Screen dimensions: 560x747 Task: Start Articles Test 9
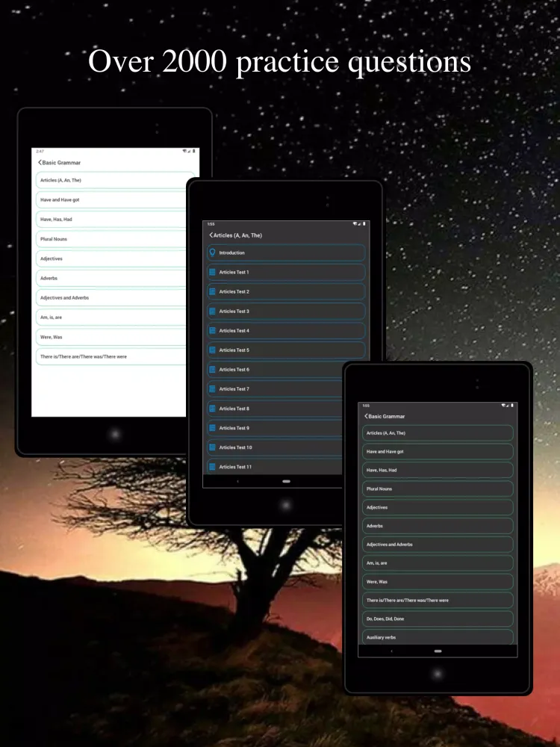coord(275,428)
